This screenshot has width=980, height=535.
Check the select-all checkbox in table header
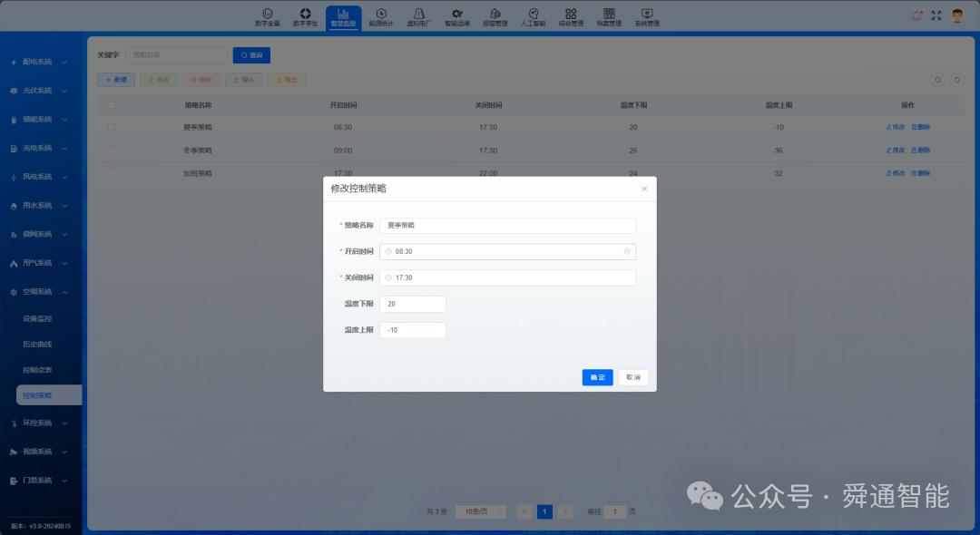[111, 104]
